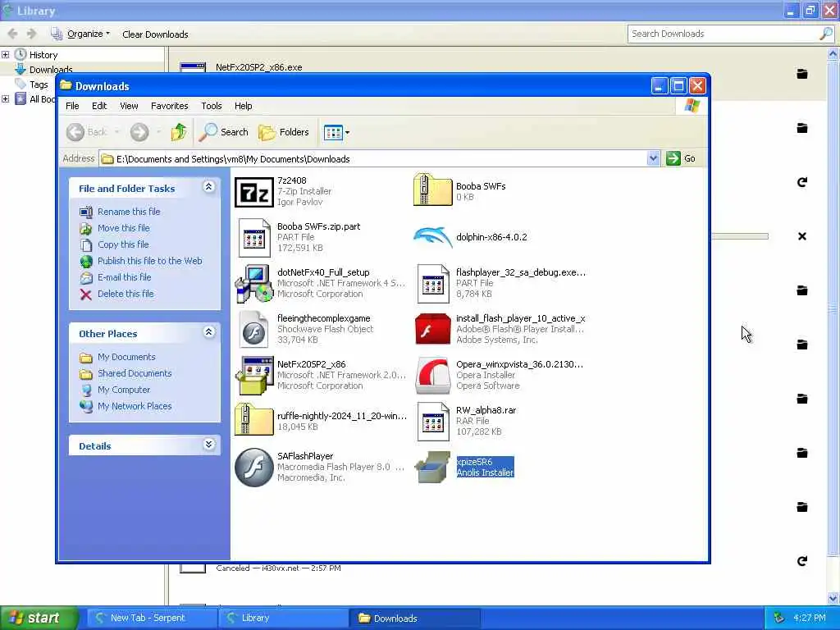Click Library window scrollbar down arrow
This screenshot has width=840, height=630.
click(x=833, y=598)
